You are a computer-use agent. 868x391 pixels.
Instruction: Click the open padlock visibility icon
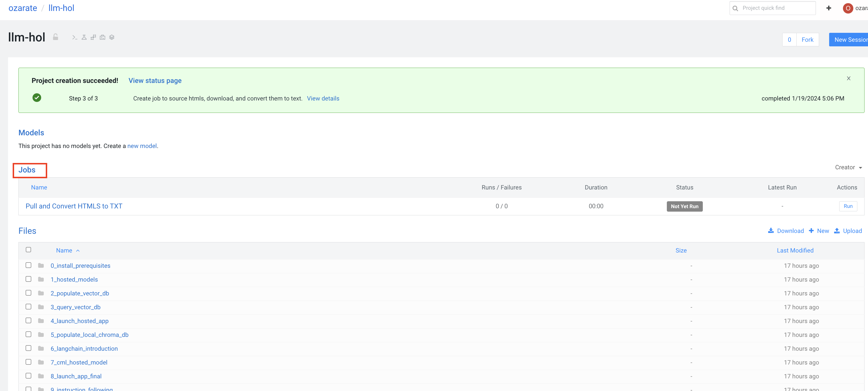coord(56,37)
